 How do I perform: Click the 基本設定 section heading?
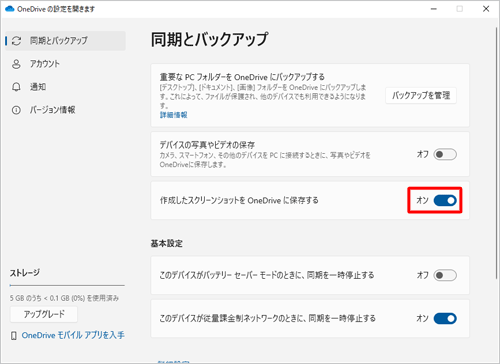tap(166, 244)
